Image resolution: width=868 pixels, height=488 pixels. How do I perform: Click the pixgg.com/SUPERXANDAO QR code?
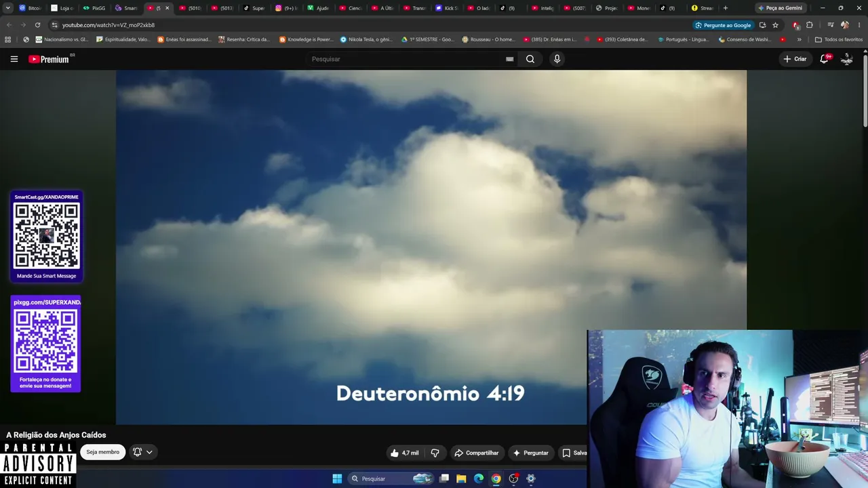pyautogui.click(x=46, y=342)
